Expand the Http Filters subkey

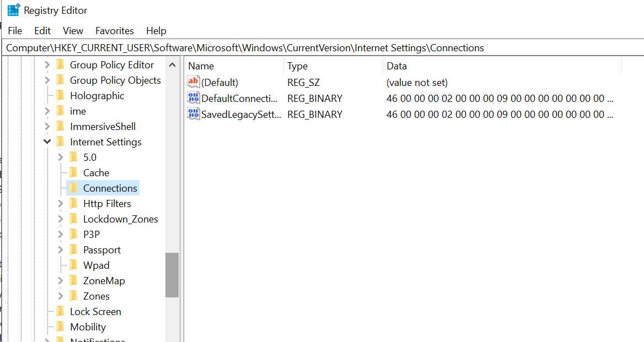click(x=61, y=203)
